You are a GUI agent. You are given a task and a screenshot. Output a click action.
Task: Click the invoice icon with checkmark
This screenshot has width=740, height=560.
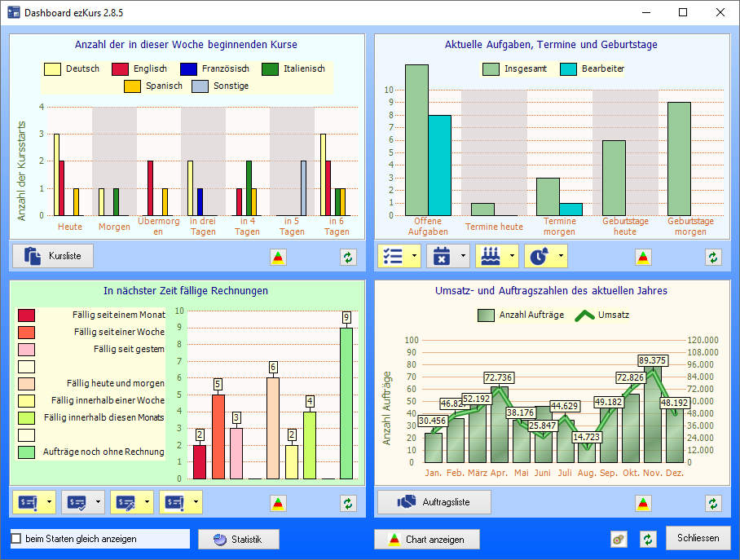click(x=77, y=502)
